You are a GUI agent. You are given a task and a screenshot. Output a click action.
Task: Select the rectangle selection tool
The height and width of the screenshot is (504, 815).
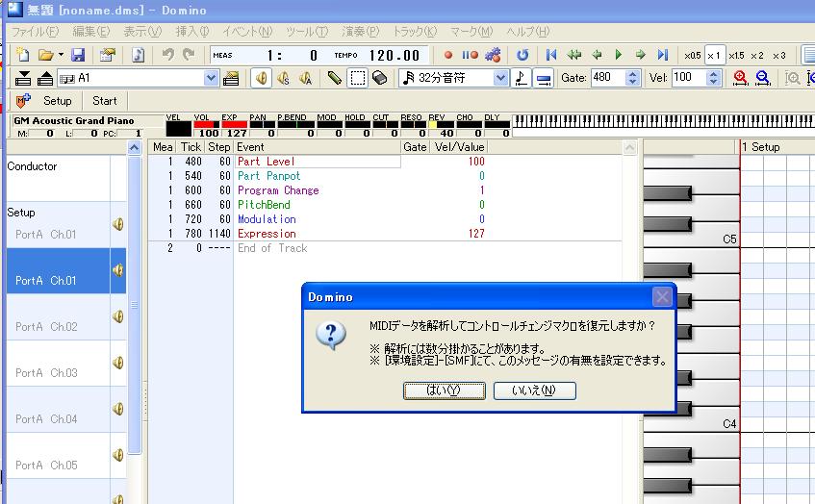(x=358, y=78)
